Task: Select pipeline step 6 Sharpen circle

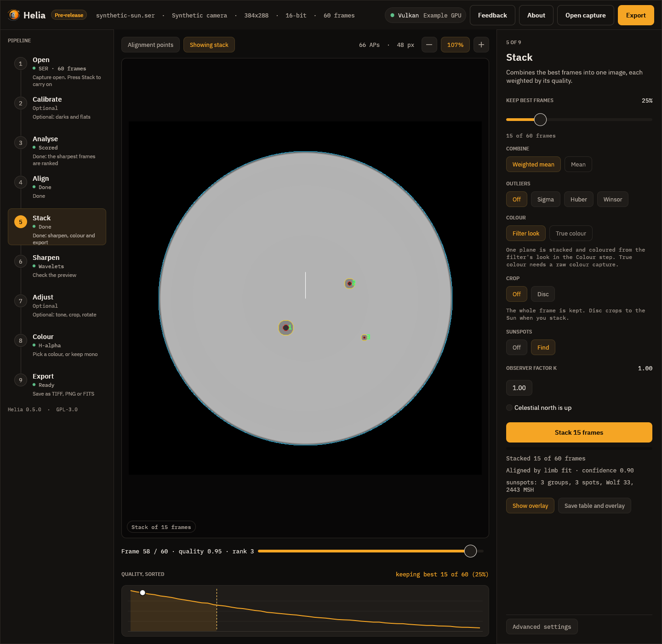Action: 20,261
